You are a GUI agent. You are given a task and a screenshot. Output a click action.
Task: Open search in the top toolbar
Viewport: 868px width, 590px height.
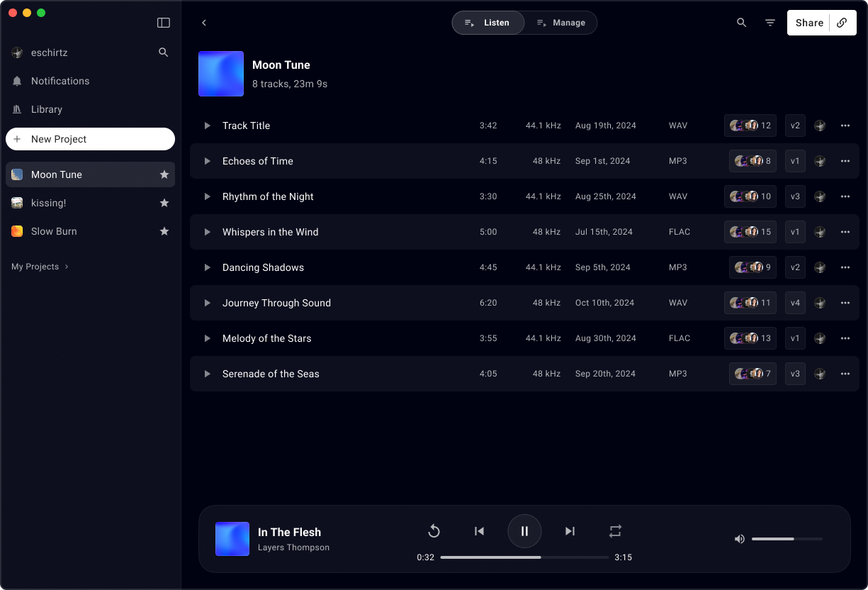click(741, 23)
